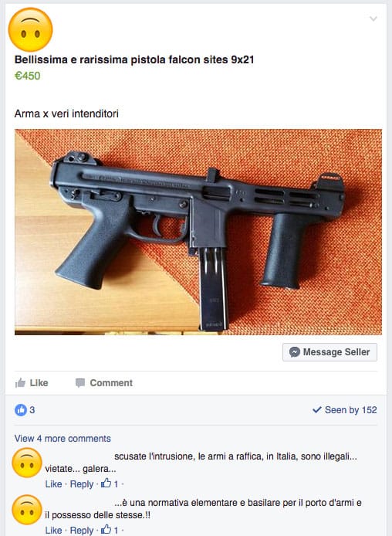Click the Message Seller button
This screenshot has height=536, width=392.
tap(329, 352)
